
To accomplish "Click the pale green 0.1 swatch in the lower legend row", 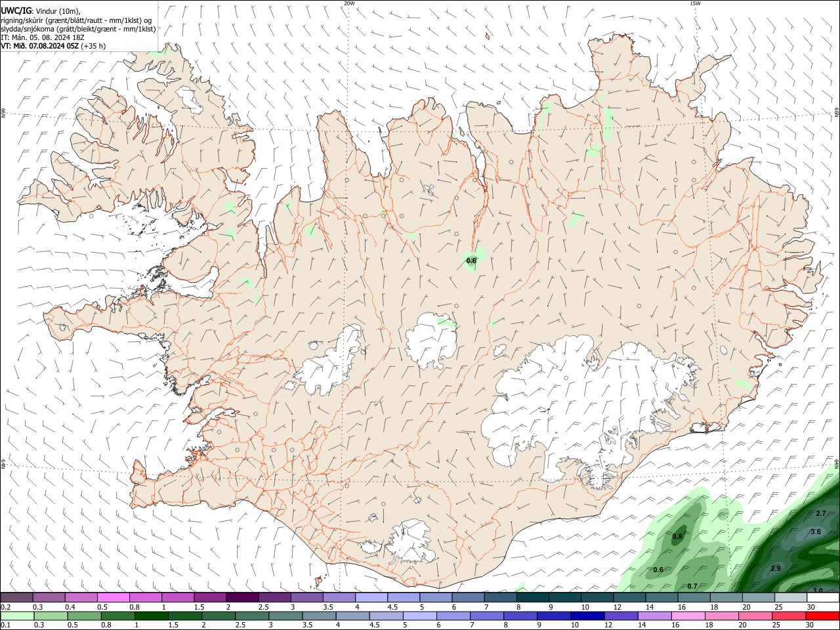I will click(16, 616).
